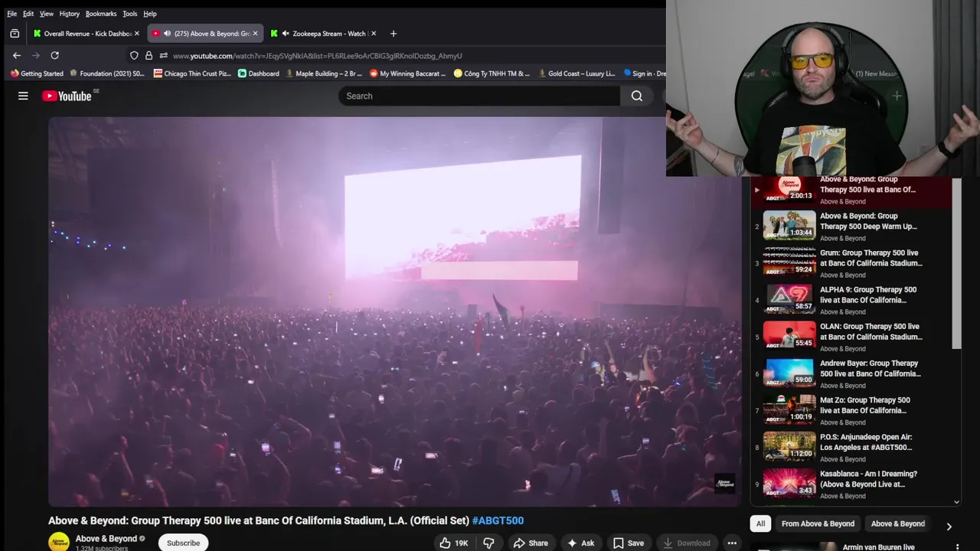Close the Zookeepa Stream tab
Viewport: 980px width, 551px height.
374,34
